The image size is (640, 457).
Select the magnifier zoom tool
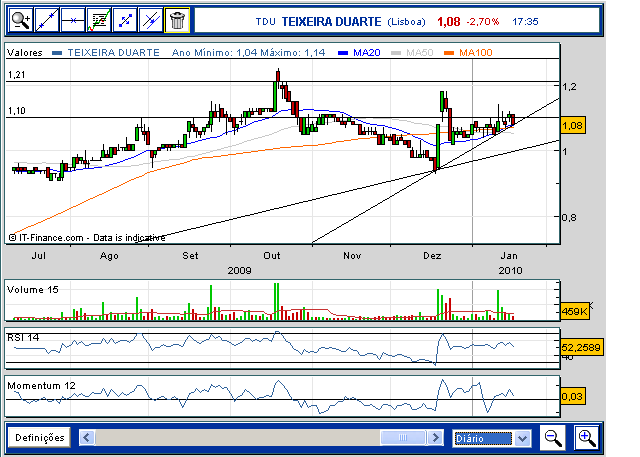tap(21, 20)
